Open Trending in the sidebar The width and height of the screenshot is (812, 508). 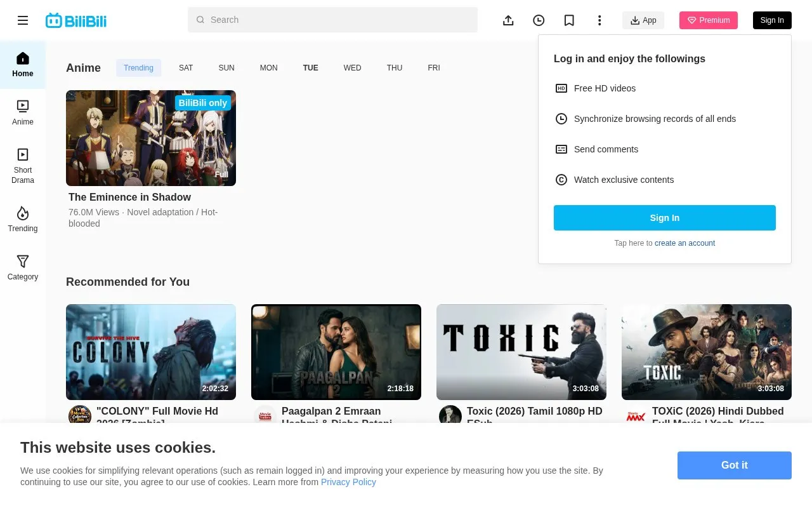coord(23,220)
